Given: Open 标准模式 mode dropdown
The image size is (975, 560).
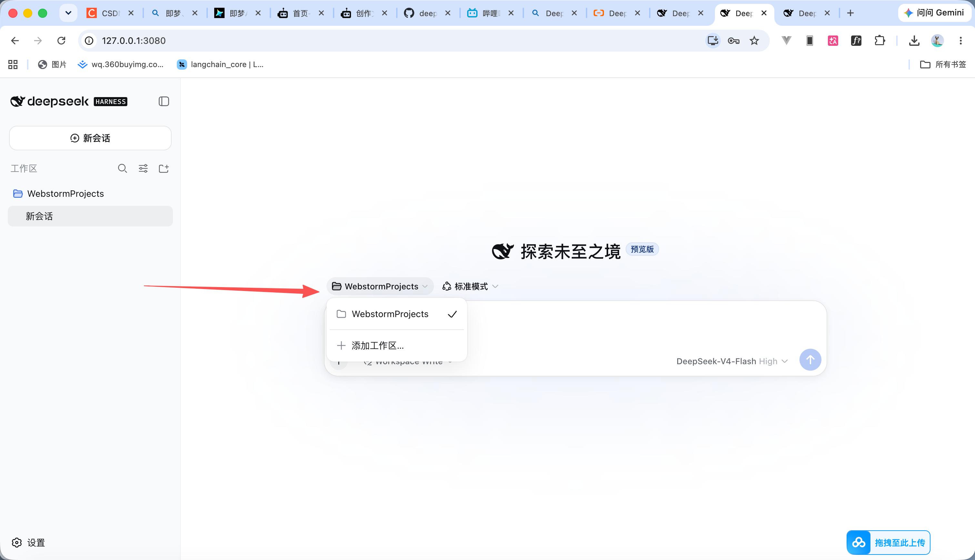Looking at the screenshot, I should click(x=470, y=286).
